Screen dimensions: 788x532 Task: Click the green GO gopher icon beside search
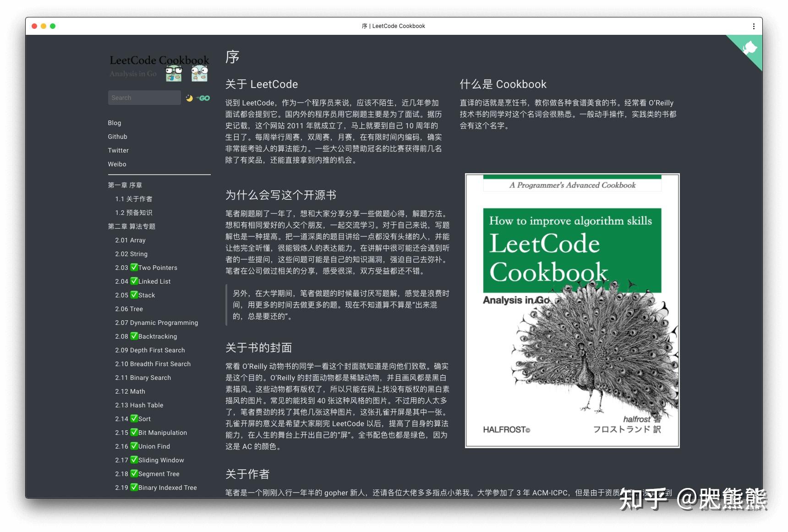point(204,98)
